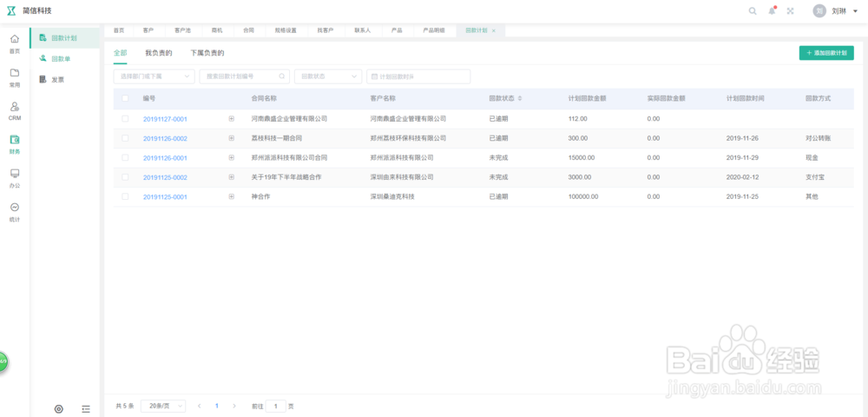Select 财务 module in the sidebar
This screenshot has width=868, height=417.
pyautogui.click(x=15, y=144)
